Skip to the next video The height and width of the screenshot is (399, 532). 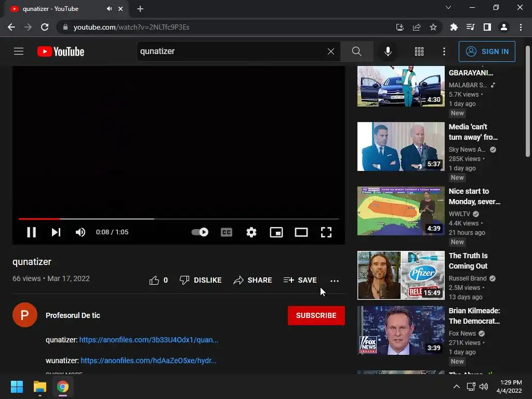(x=56, y=232)
